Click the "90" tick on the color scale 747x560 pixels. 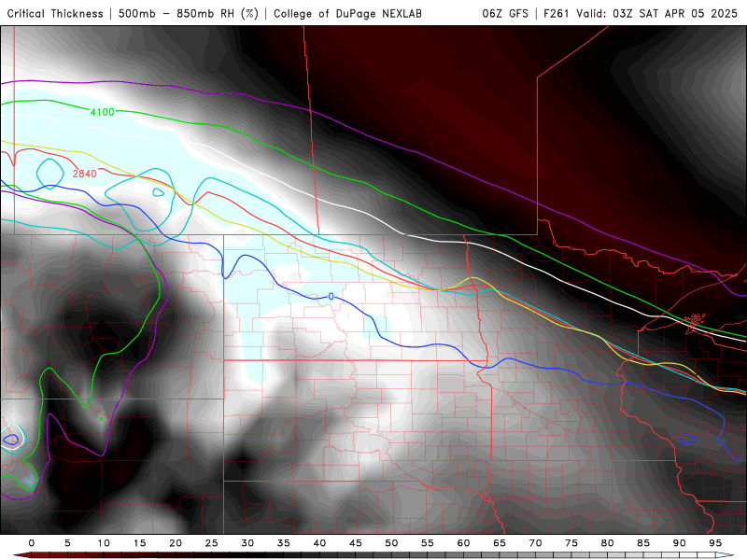[680, 543]
